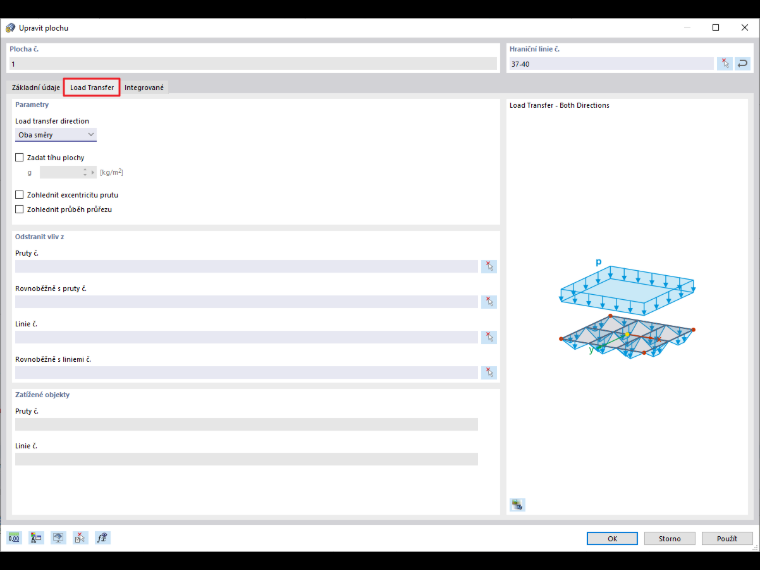Switch to the Základní údaje tab
This screenshot has width=760, height=570.
(x=36, y=87)
